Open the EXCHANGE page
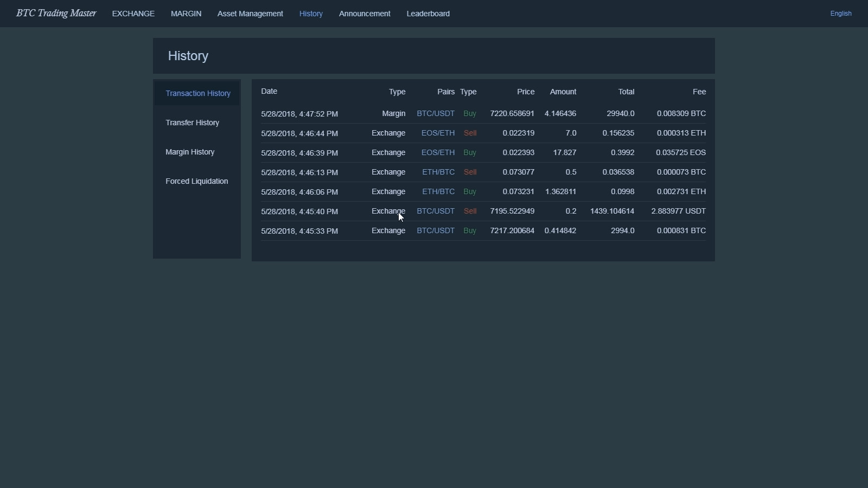The height and width of the screenshot is (488, 868). click(x=133, y=14)
